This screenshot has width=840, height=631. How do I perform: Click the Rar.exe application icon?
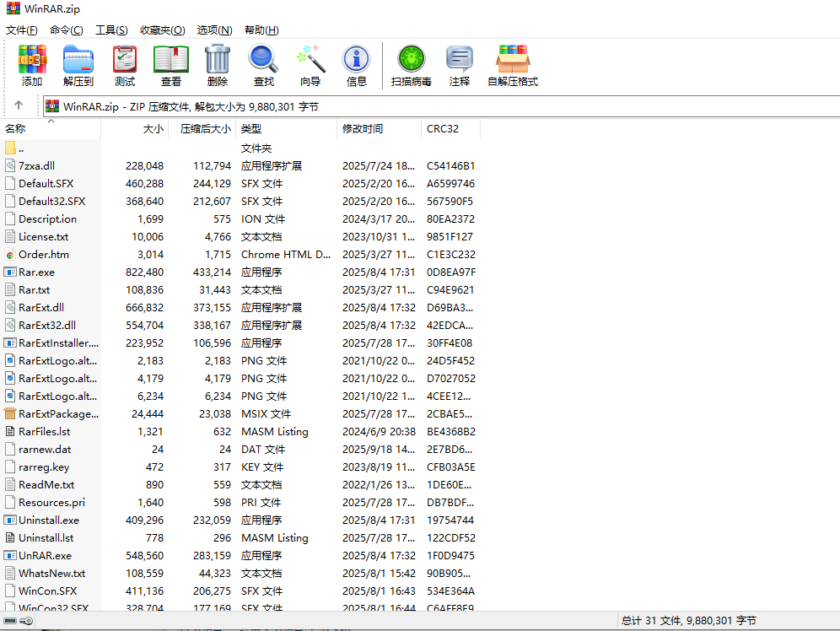point(9,272)
